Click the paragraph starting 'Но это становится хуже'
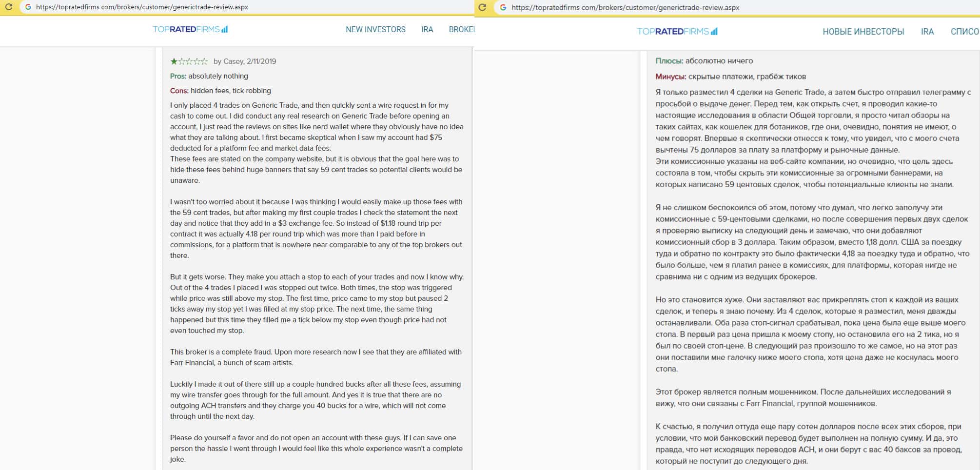The height and width of the screenshot is (470, 980). pyautogui.click(x=811, y=334)
